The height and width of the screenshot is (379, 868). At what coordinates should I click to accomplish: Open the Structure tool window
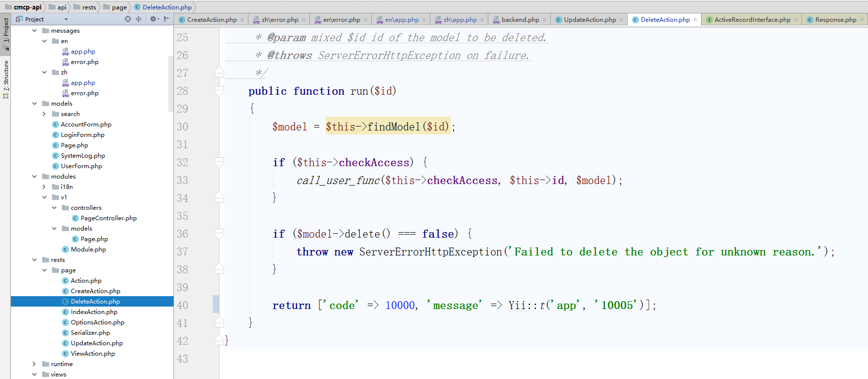click(6, 77)
